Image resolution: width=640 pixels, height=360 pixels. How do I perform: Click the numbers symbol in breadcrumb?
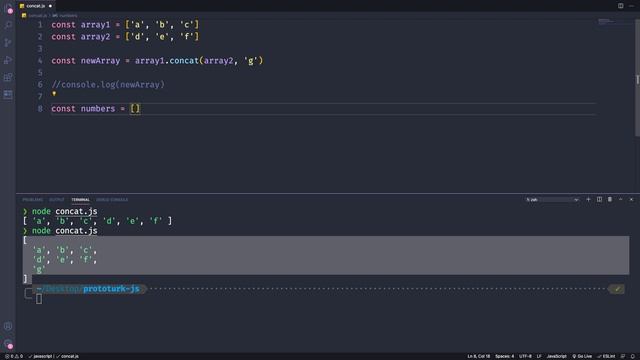[65, 16]
